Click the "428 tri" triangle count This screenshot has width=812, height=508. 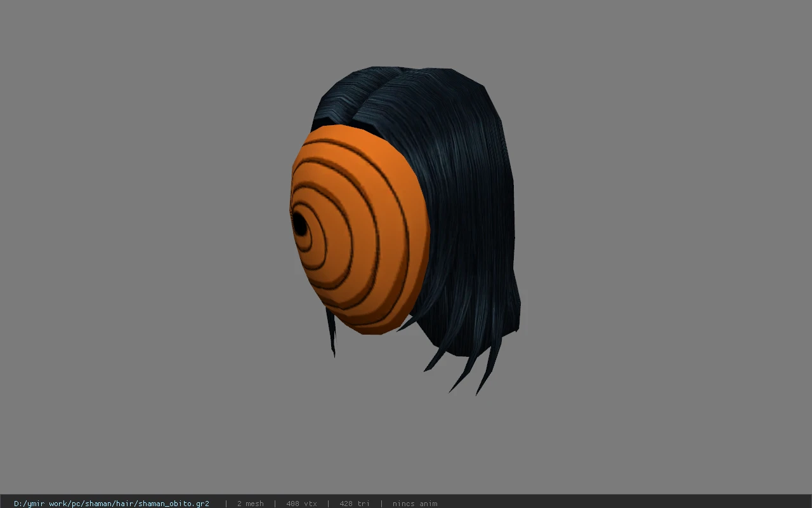pyautogui.click(x=354, y=504)
